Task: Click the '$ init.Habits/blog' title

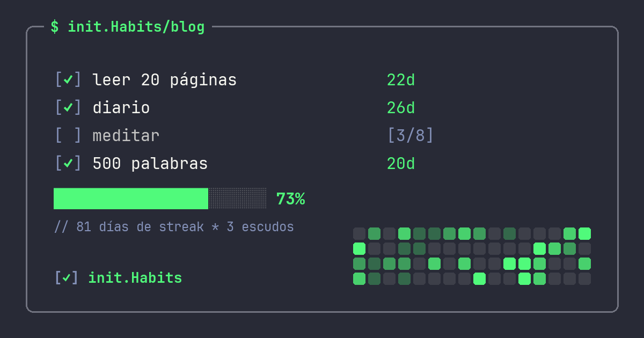Action: tap(128, 27)
